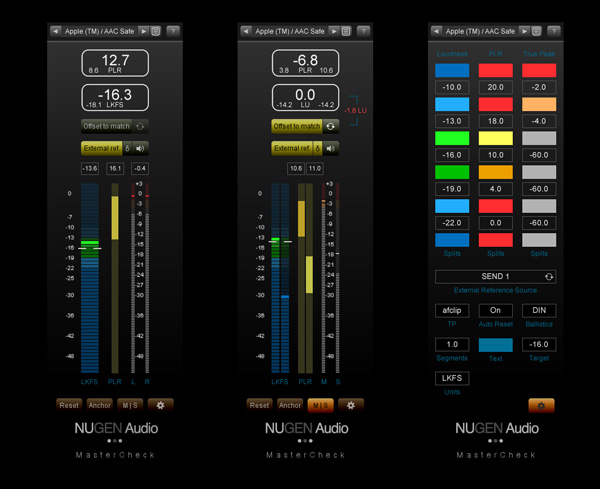Toggle External ref. in left panel
Screen dimensions: 600x489
point(102,148)
